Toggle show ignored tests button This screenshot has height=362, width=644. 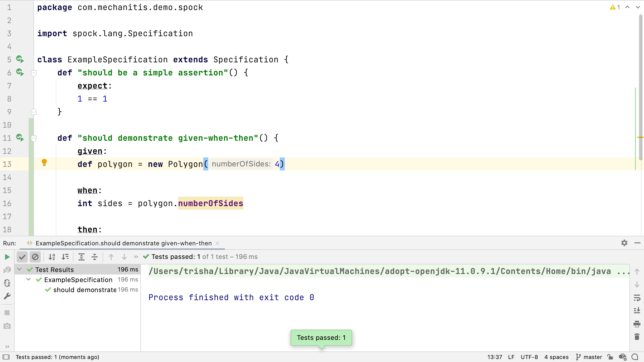click(x=35, y=257)
